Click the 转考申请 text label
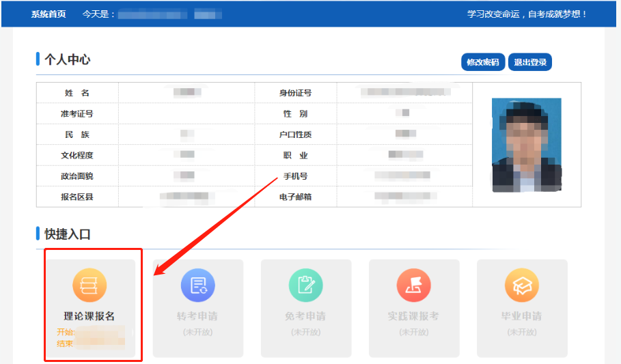Screen dimensions: 621x364 click(198, 316)
